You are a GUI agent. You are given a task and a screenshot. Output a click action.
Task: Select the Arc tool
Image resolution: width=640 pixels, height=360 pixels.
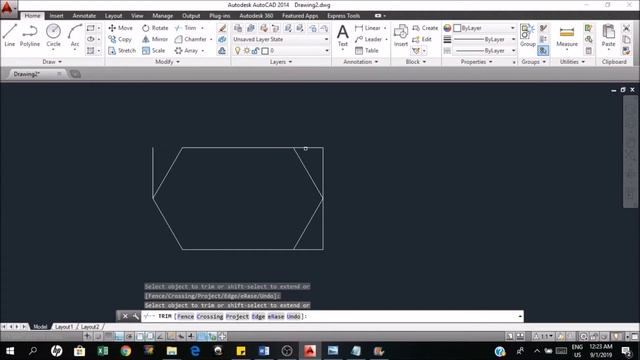[x=75, y=35]
